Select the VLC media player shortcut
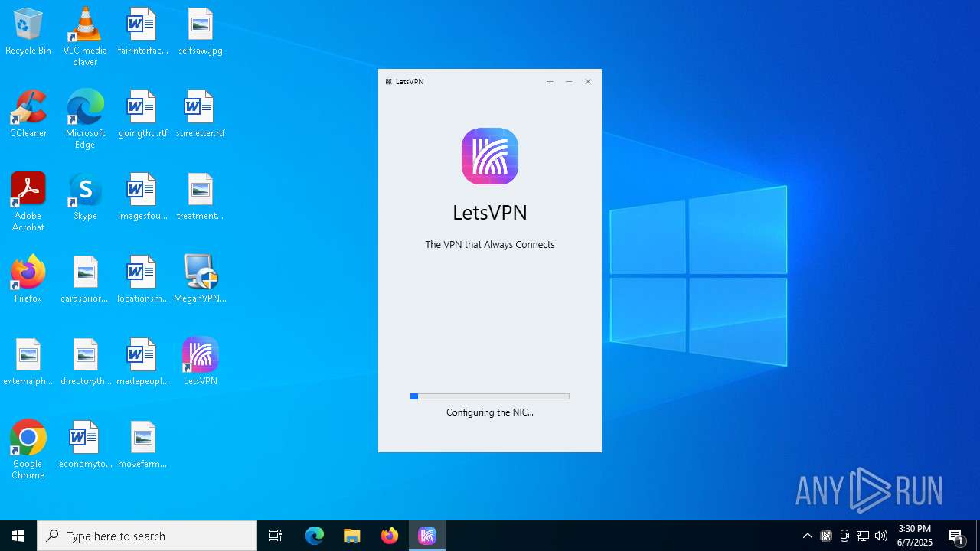Screen dimensions: 980x551 click(85, 36)
